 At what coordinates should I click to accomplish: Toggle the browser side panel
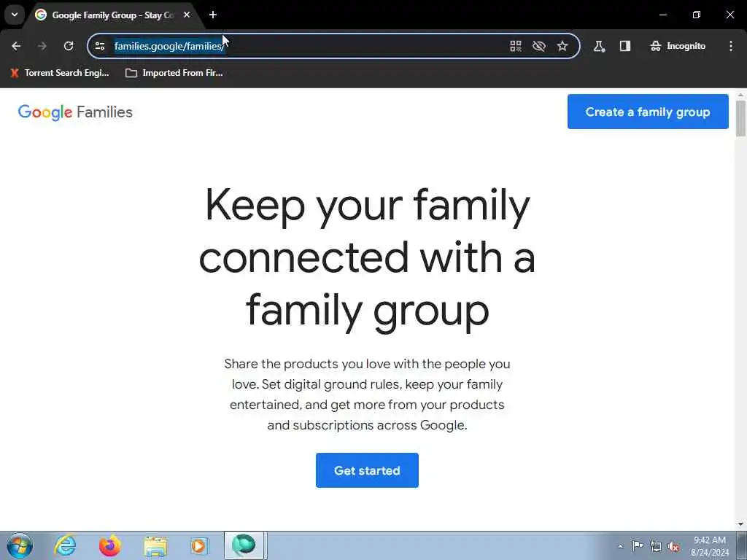[625, 46]
